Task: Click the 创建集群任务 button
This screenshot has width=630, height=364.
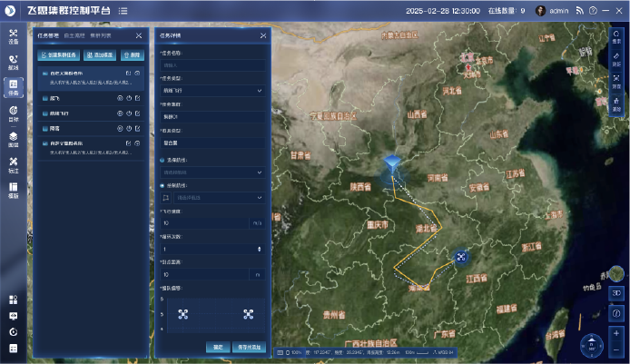Action: point(57,55)
